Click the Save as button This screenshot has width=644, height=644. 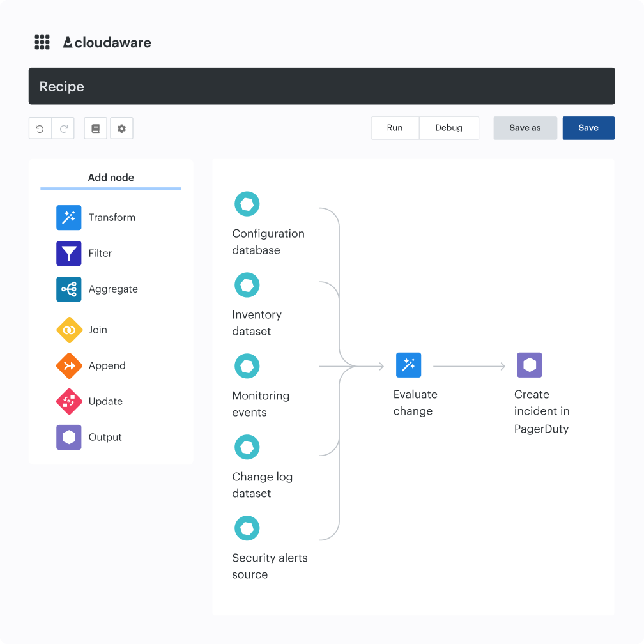525,128
